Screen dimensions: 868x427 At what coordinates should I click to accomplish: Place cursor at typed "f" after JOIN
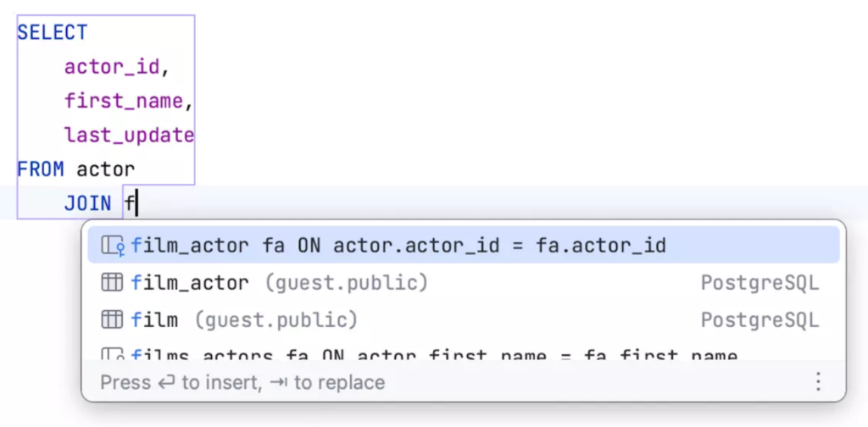pos(131,203)
